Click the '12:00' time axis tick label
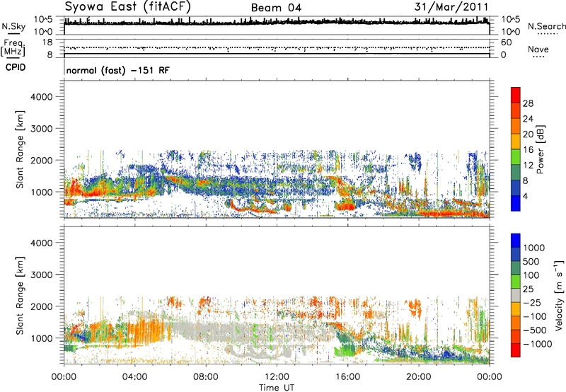The width and height of the screenshot is (566, 392). [277, 377]
